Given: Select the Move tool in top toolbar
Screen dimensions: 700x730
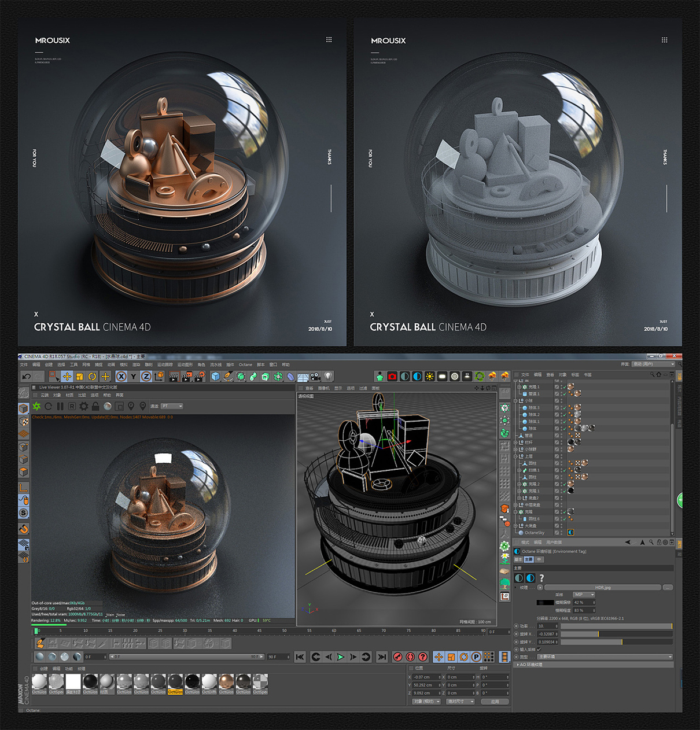Looking at the screenshot, I should pos(67,377).
